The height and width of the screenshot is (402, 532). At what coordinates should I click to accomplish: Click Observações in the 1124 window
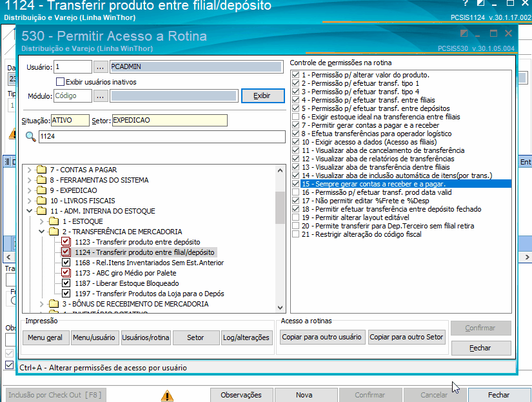241,395
